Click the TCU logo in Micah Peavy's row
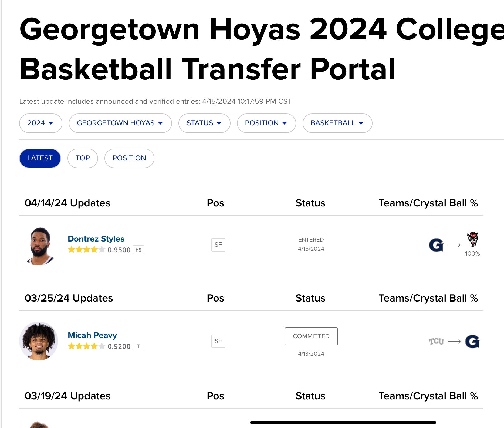 pyautogui.click(x=436, y=341)
